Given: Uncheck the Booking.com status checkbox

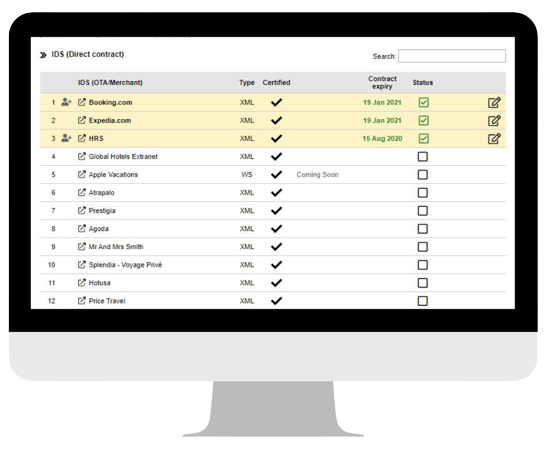Looking at the screenshot, I should click(x=423, y=103).
